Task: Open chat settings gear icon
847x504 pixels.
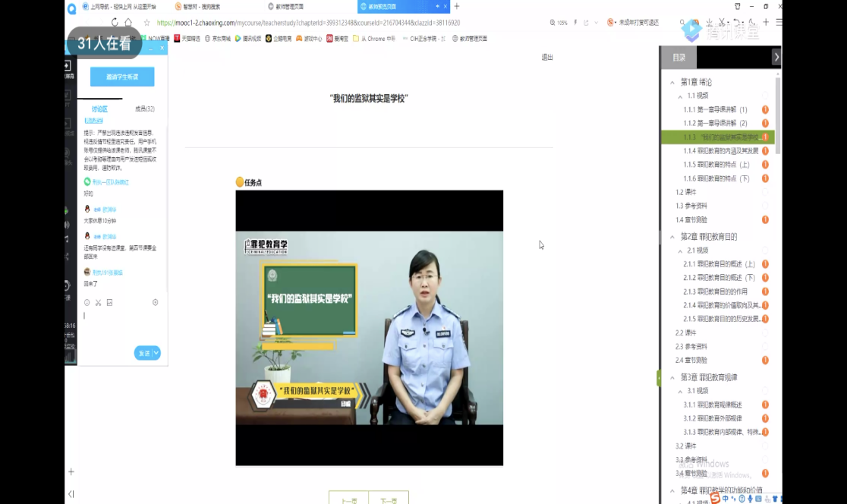Action: (156, 302)
